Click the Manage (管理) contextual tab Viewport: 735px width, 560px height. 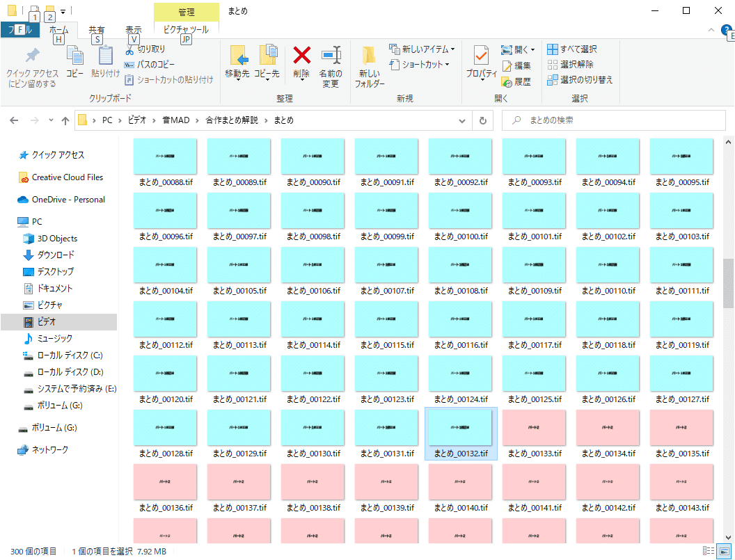[186, 13]
